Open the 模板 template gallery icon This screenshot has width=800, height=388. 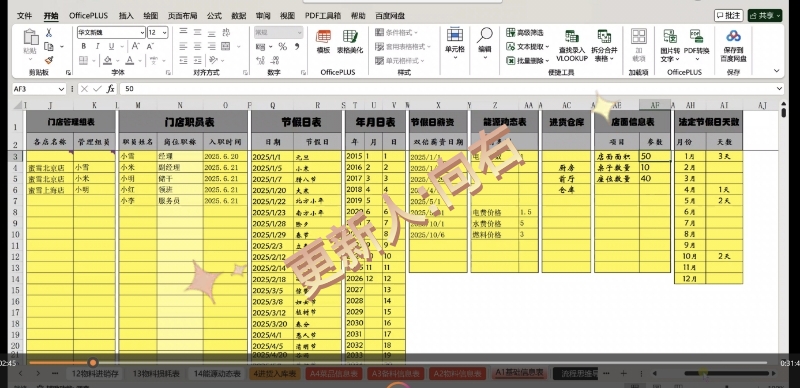click(x=323, y=41)
